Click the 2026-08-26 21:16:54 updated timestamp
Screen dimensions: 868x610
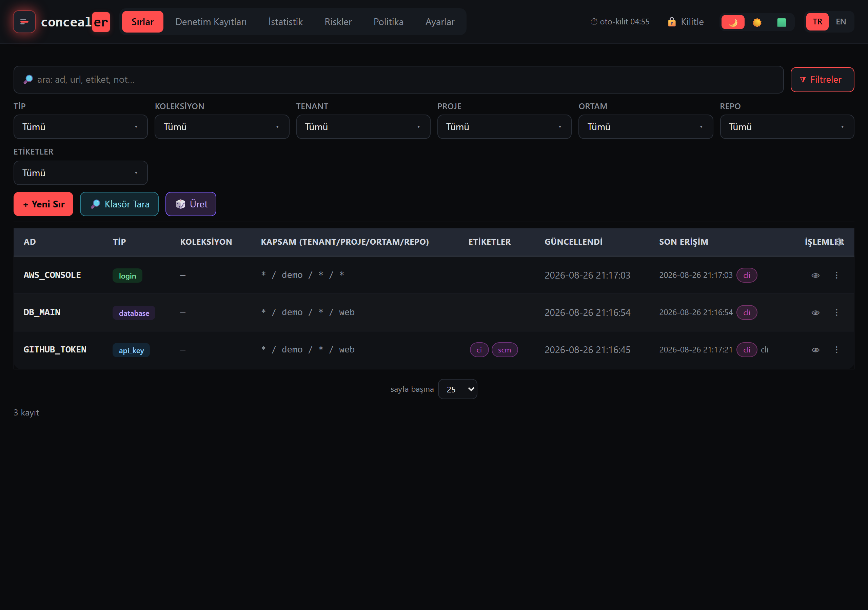pos(587,313)
